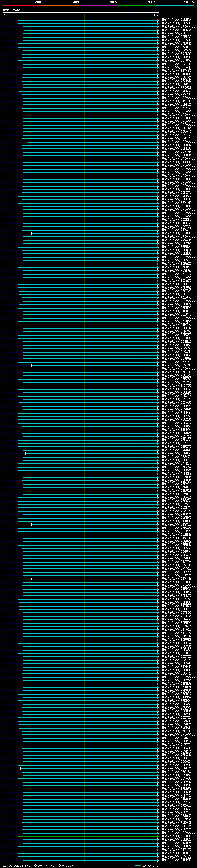Viewport: 197px width, 868px height.
Task: Select hit label UniRef100_B4X3A1
Action: [177, 162]
